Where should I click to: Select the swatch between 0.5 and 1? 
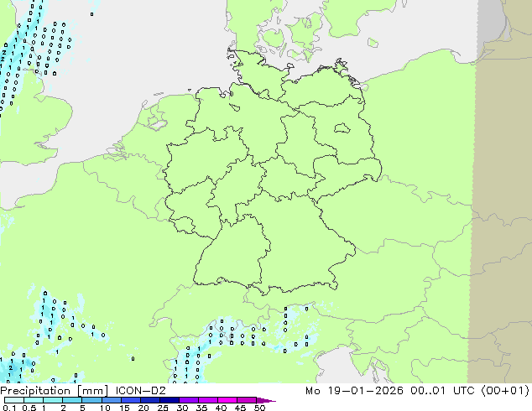[x=34, y=400]
